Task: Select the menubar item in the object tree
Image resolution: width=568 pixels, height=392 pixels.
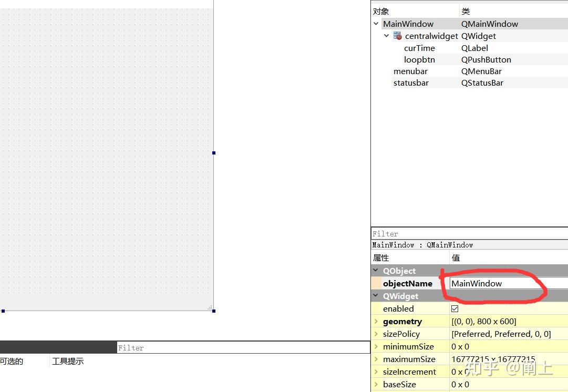Action: pos(411,71)
